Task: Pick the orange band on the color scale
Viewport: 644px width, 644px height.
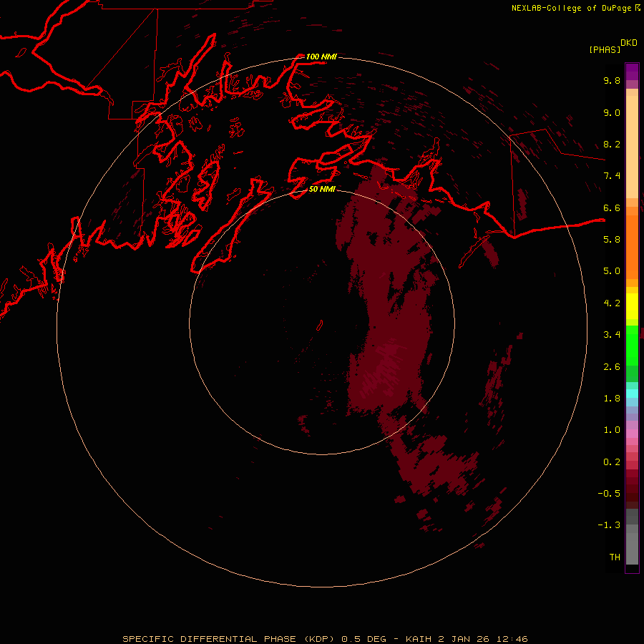Action: (x=632, y=246)
